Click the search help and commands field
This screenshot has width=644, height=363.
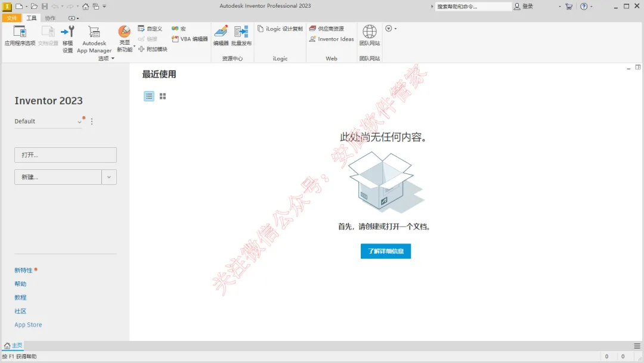pyautogui.click(x=473, y=7)
